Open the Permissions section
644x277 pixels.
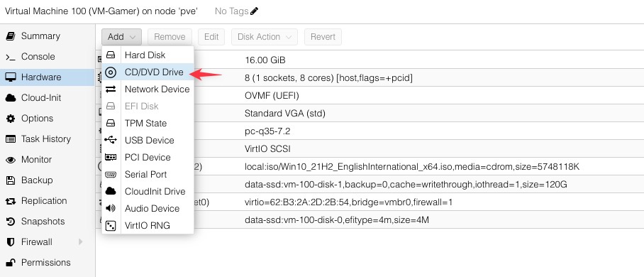(x=48, y=263)
